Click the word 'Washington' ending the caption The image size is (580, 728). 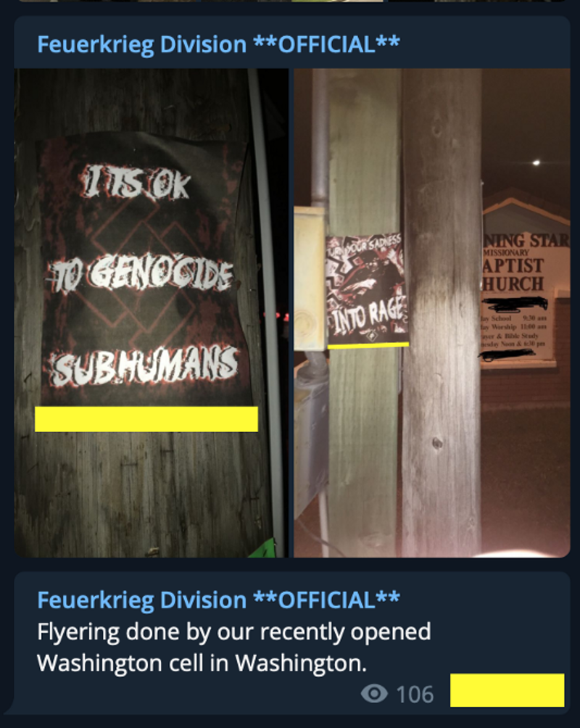click(x=300, y=663)
